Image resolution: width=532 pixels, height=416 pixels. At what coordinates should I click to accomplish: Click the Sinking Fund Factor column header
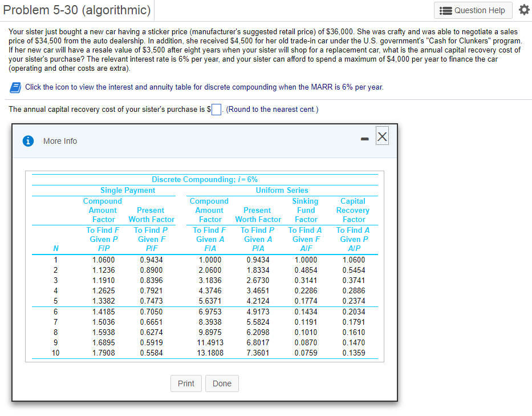tap(306, 210)
